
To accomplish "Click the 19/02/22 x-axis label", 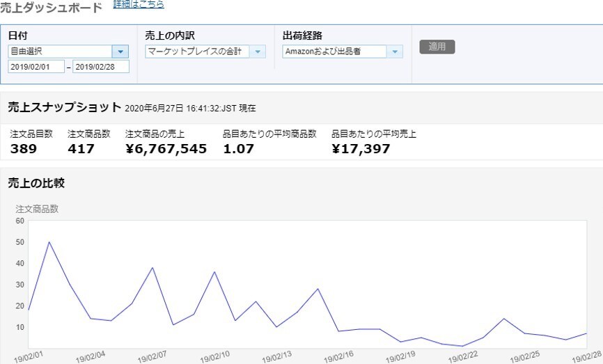I will pyautogui.click(x=463, y=357).
